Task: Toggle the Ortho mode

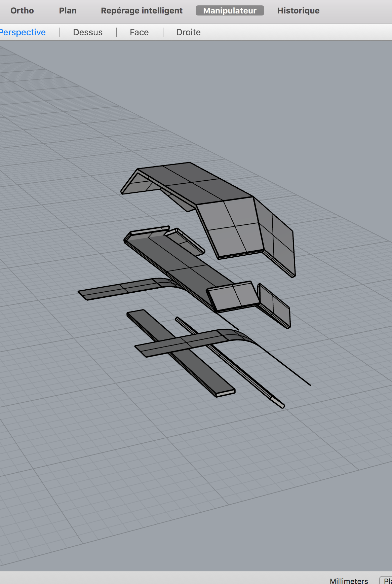Action: pos(22,11)
